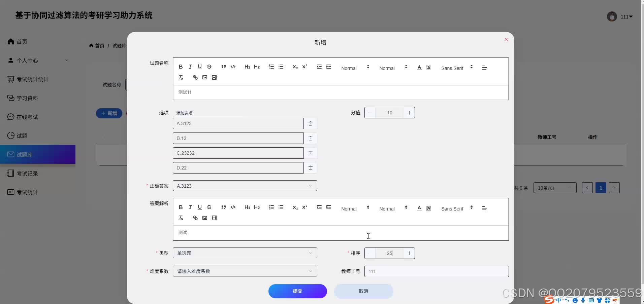Expand 个人中心 sidebar menu
Screen dimensions: 644x304
click(x=38, y=61)
